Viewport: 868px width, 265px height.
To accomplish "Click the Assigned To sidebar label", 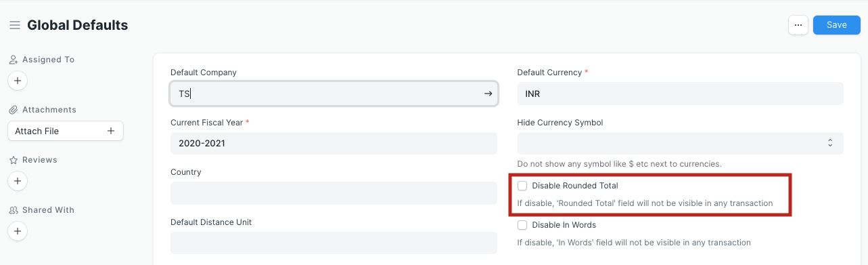I will (x=48, y=60).
